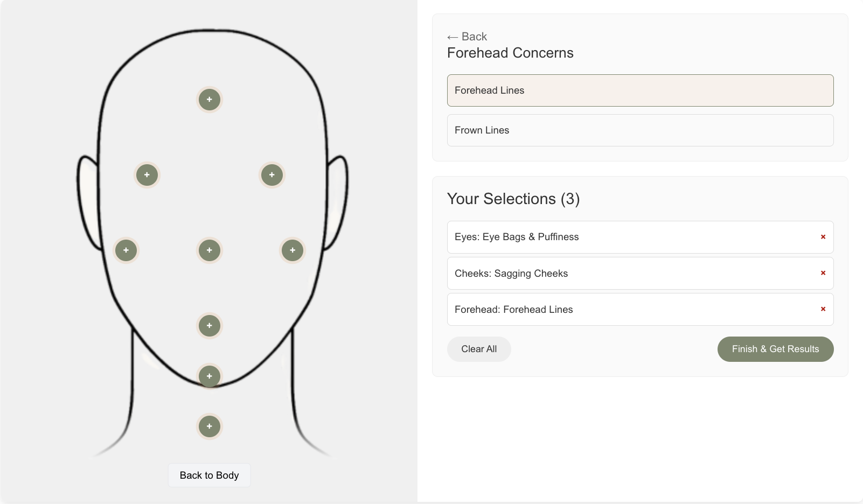Image resolution: width=863 pixels, height=504 pixels.
Task: Click the Back to Body button
Action: [x=210, y=475]
